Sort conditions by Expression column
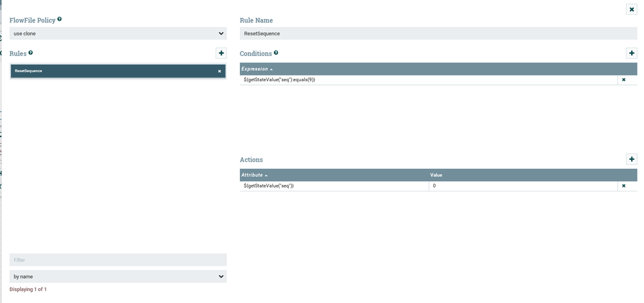This screenshot has width=644, height=303. 257,68
